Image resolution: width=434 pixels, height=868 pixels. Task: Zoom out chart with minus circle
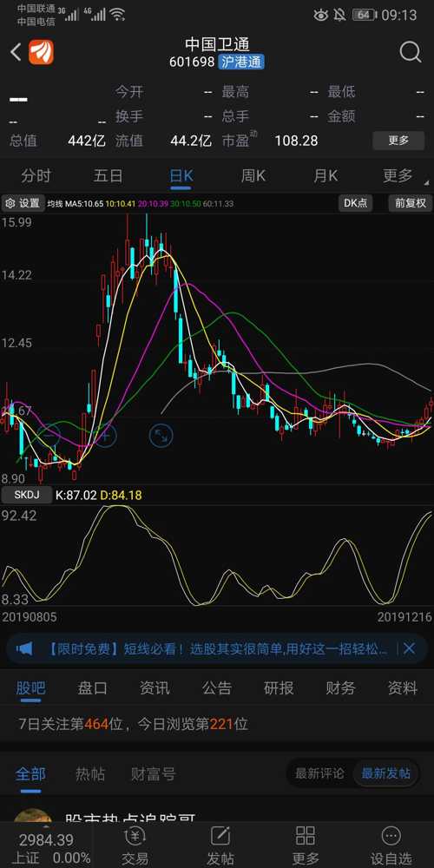[49, 435]
